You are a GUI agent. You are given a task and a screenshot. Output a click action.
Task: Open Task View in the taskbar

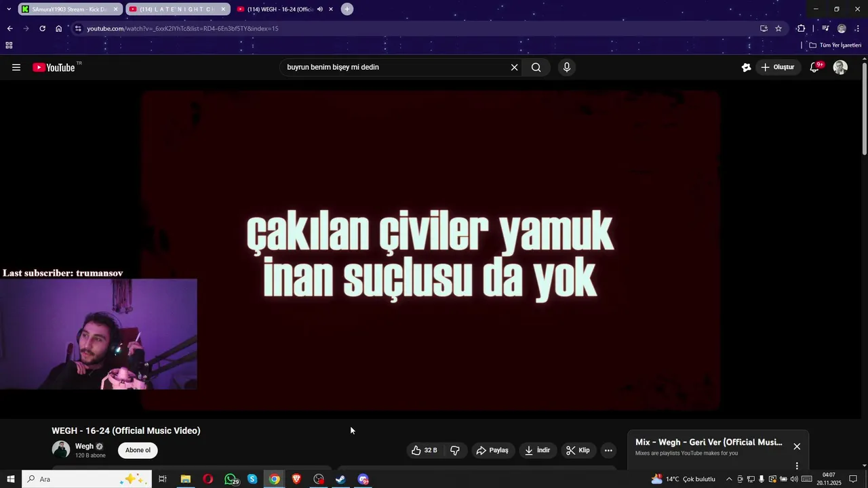tap(163, 479)
